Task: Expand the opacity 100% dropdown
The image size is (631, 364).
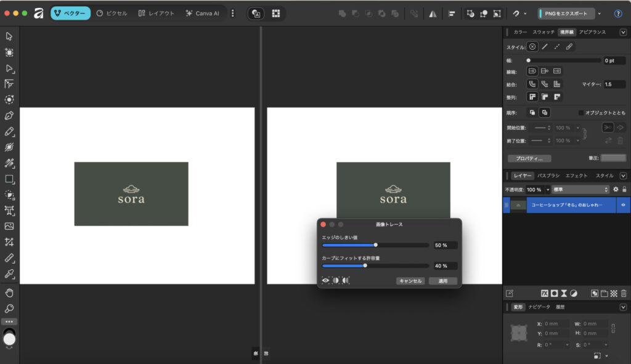Action: pyautogui.click(x=548, y=189)
